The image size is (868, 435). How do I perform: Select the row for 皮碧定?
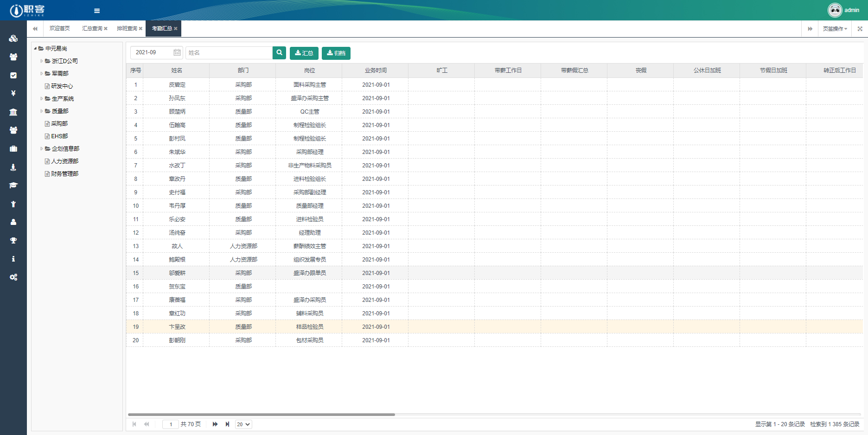[494, 85]
